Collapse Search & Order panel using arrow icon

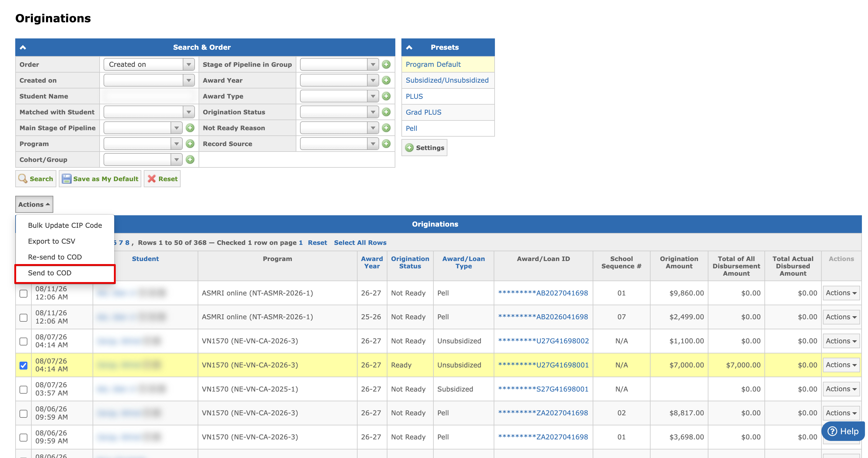click(x=23, y=47)
